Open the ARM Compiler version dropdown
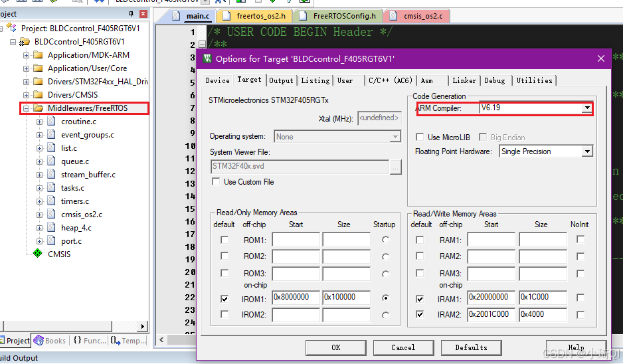This screenshot has height=364, width=623. point(587,108)
